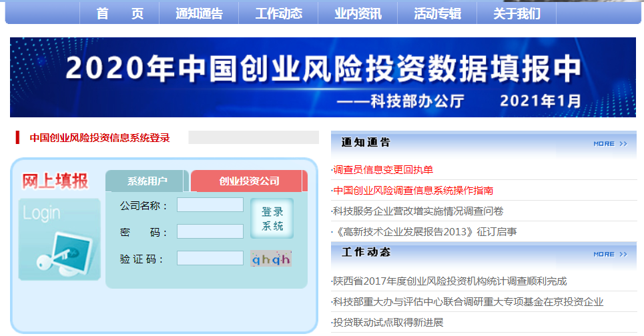Expand MORE in 通知通告 section
Image resolution: width=644 pixels, height=336 pixels.
[610, 143]
